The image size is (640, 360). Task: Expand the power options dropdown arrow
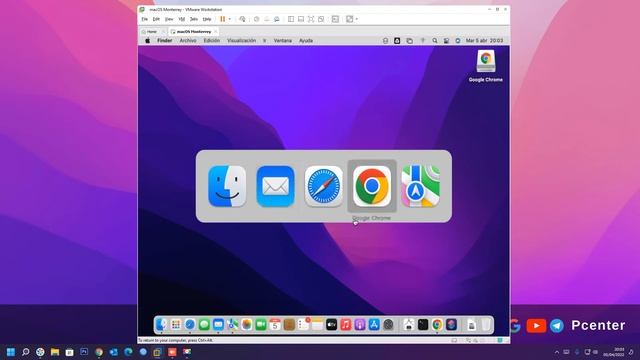(x=230, y=19)
